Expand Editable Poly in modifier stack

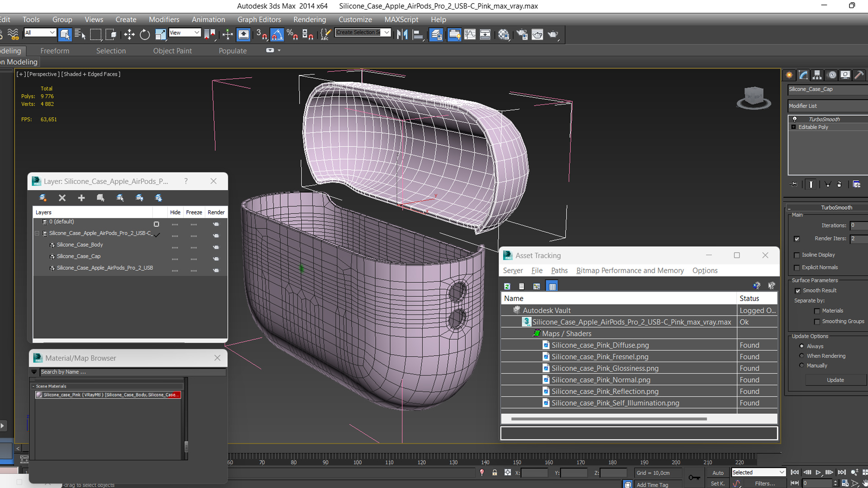coord(793,127)
